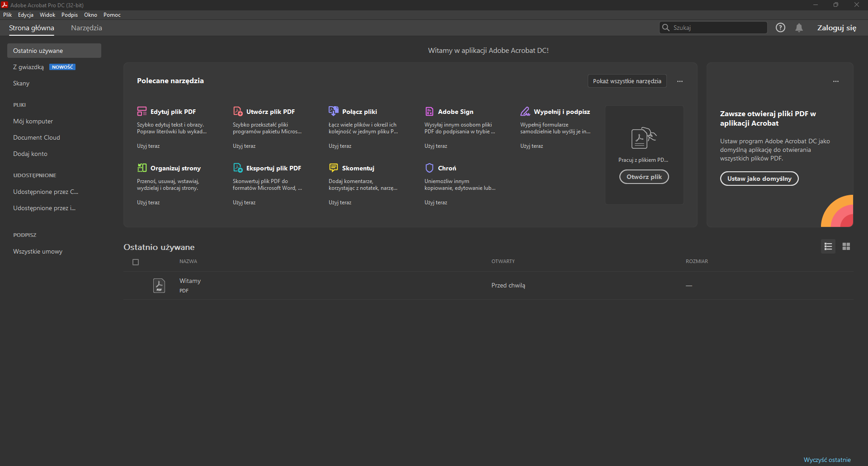The height and width of the screenshot is (466, 868).
Task: Select Ostatnio używane in the sidebar
Action: pyautogui.click(x=54, y=51)
